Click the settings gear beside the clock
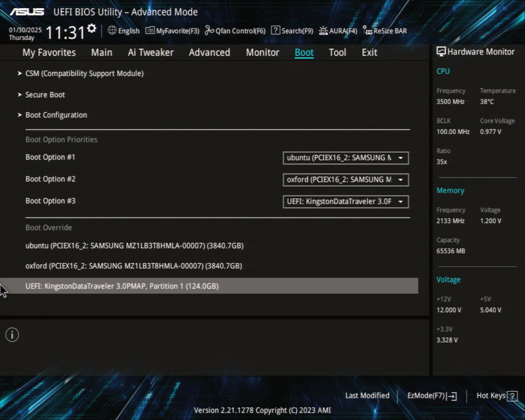525x420 pixels. pyautogui.click(x=92, y=28)
